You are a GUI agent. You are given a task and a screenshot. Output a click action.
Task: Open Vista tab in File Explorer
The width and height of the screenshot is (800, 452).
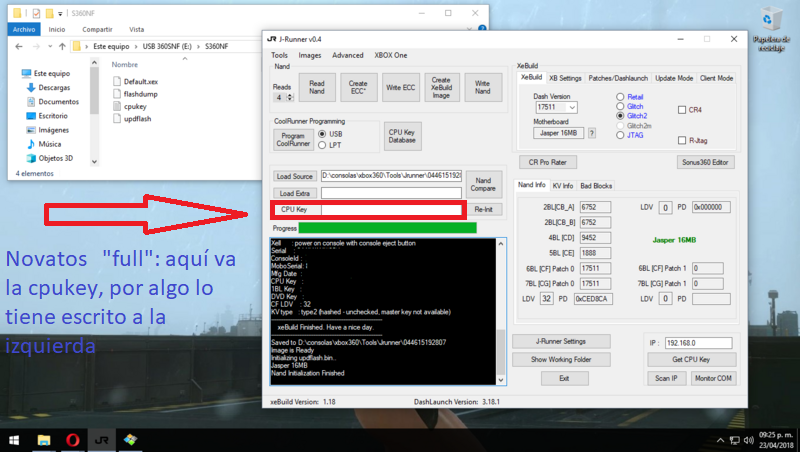(136, 30)
